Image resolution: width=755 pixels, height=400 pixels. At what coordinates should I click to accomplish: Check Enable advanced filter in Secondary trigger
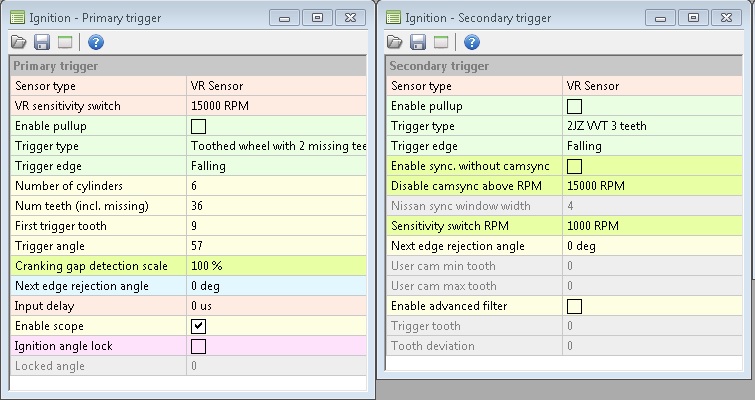point(574,306)
